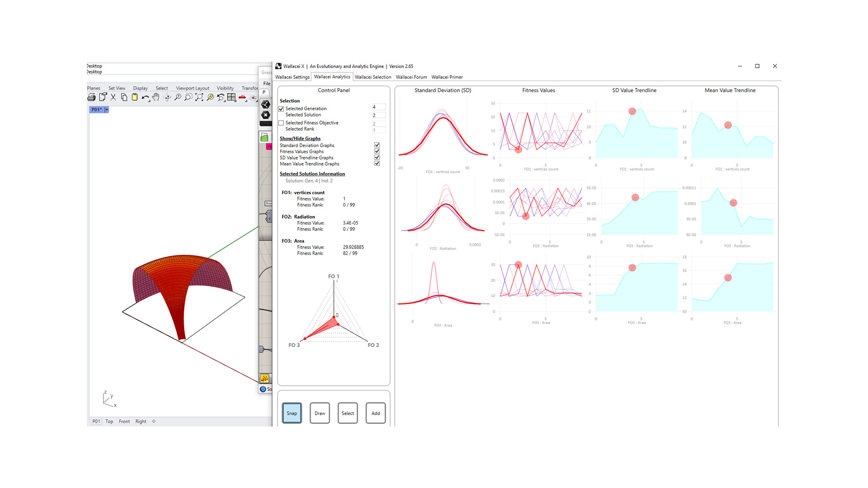Open the P01 viewport dropdown arrow
Viewport: 868px width, 488px height.
[x=107, y=110]
